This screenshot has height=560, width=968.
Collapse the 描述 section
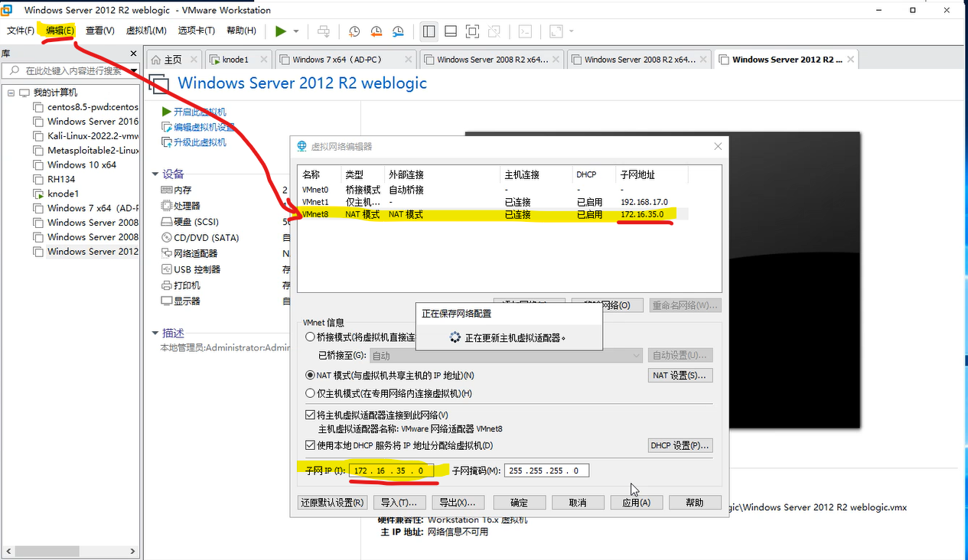[x=155, y=334]
